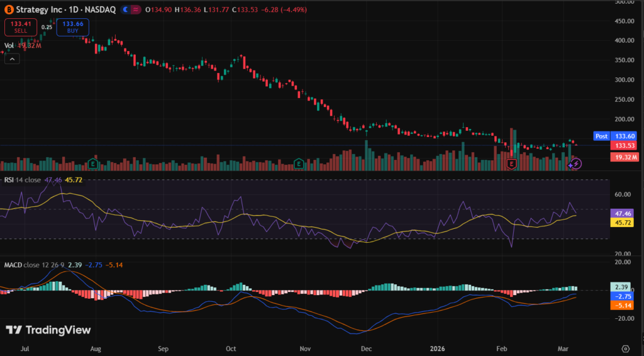Click the red 133.53 last price label

625,146
